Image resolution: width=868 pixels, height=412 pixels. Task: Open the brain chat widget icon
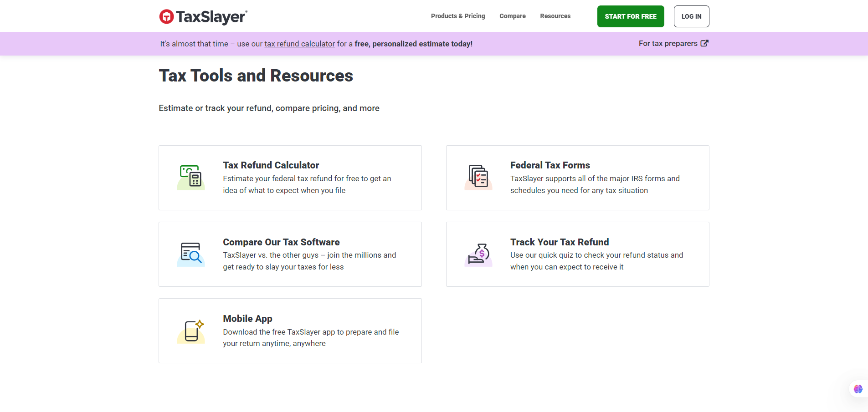(x=858, y=389)
